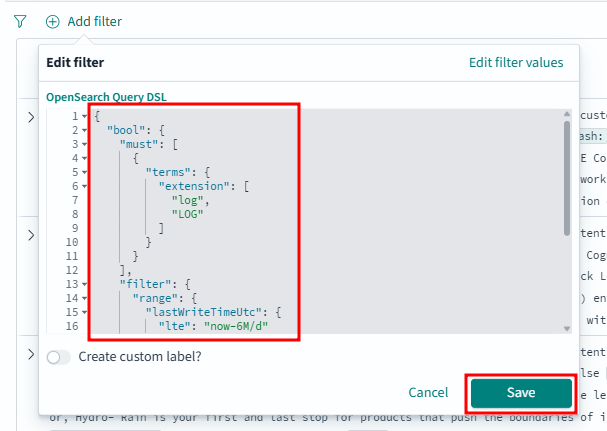Expand the first result row chevron
The height and width of the screenshot is (431, 607).
(31, 119)
